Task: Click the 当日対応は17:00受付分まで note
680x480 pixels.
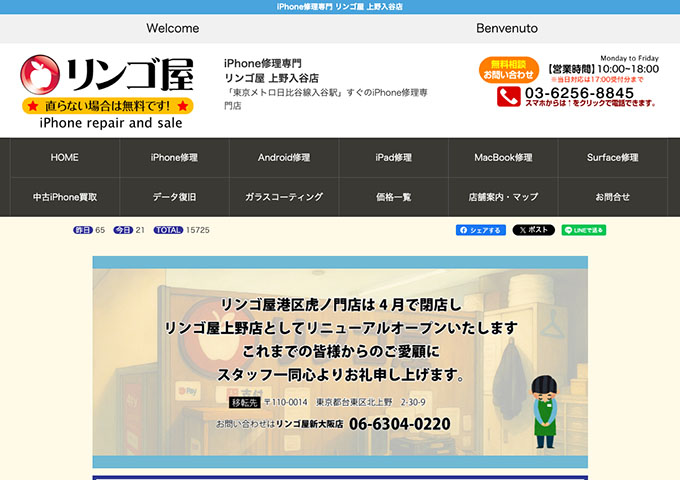Action: pyautogui.click(x=597, y=79)
